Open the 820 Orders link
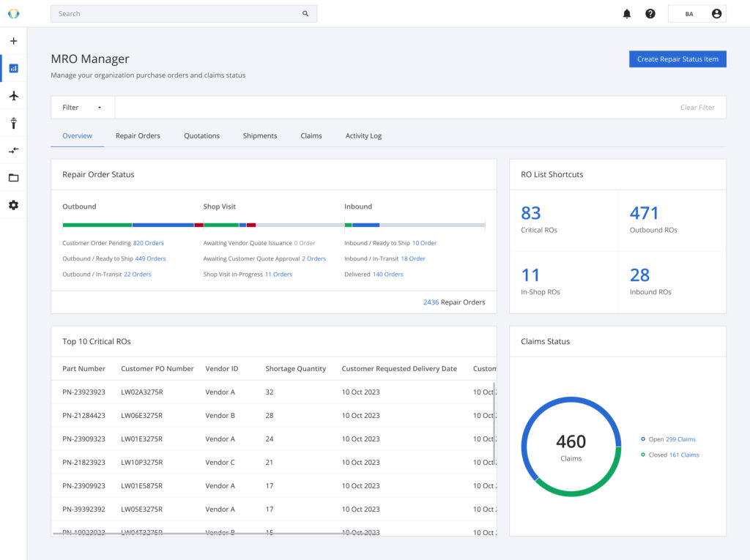Viewport: 750px width, 560px height. click(x=149, y=243)
